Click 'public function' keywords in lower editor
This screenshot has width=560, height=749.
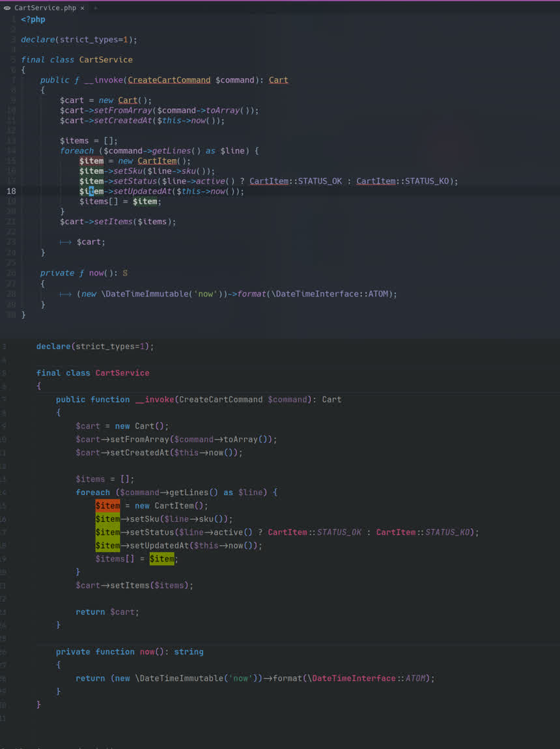point(92,399)
